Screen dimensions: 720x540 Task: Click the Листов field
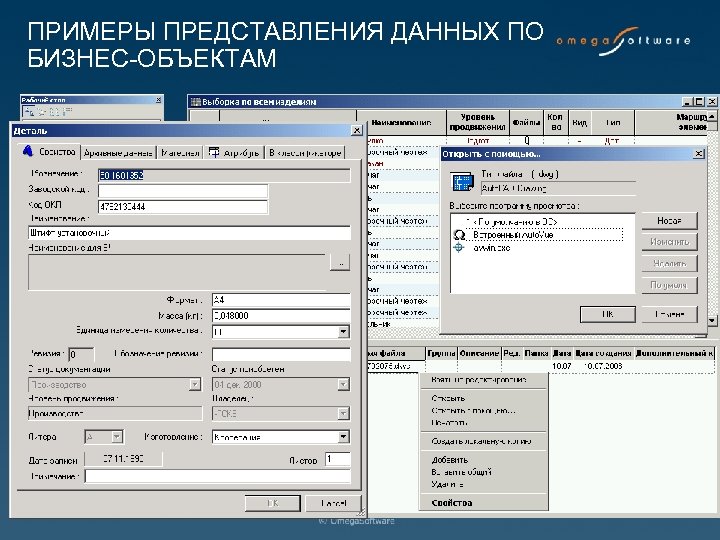pos(338,459)
